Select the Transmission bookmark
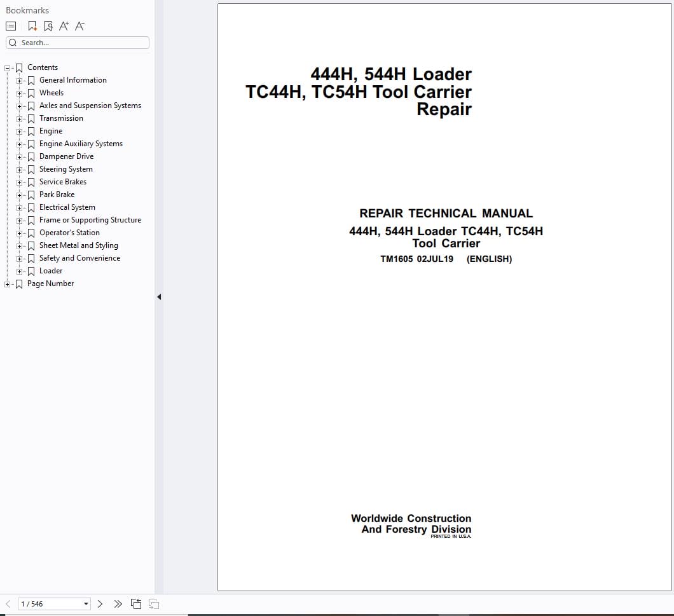This screenshot has width=674, height=616. (x=62, y=118)
